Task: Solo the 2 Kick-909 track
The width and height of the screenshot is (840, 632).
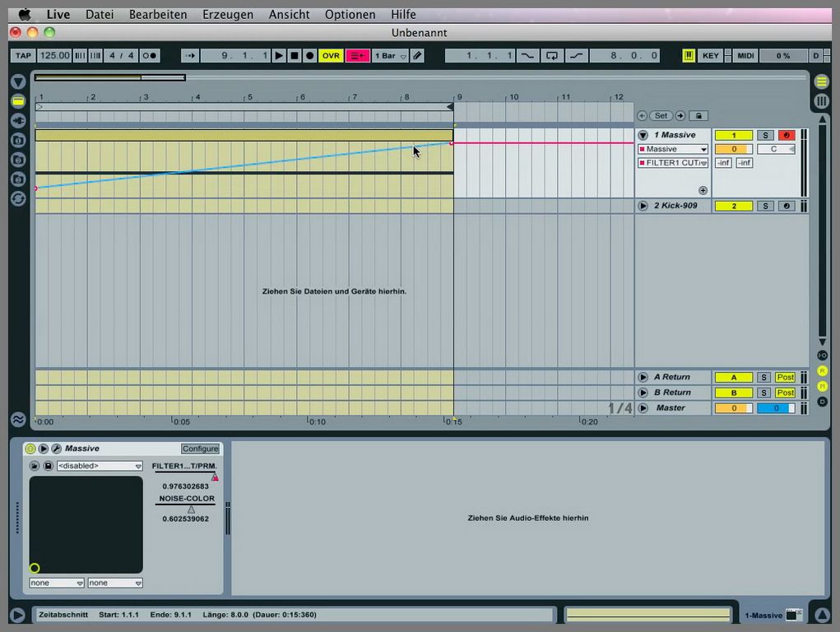Action: pos(765,206)
